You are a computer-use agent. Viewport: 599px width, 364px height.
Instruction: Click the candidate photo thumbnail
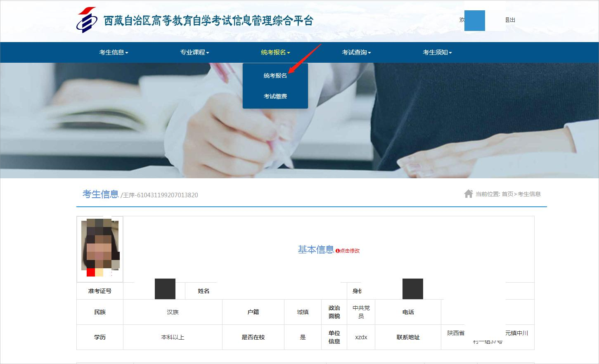[100, 248]
